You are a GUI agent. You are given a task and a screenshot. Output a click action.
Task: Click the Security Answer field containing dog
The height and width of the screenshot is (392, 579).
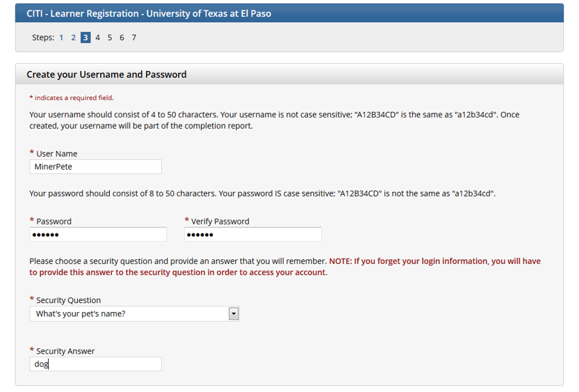96,364
